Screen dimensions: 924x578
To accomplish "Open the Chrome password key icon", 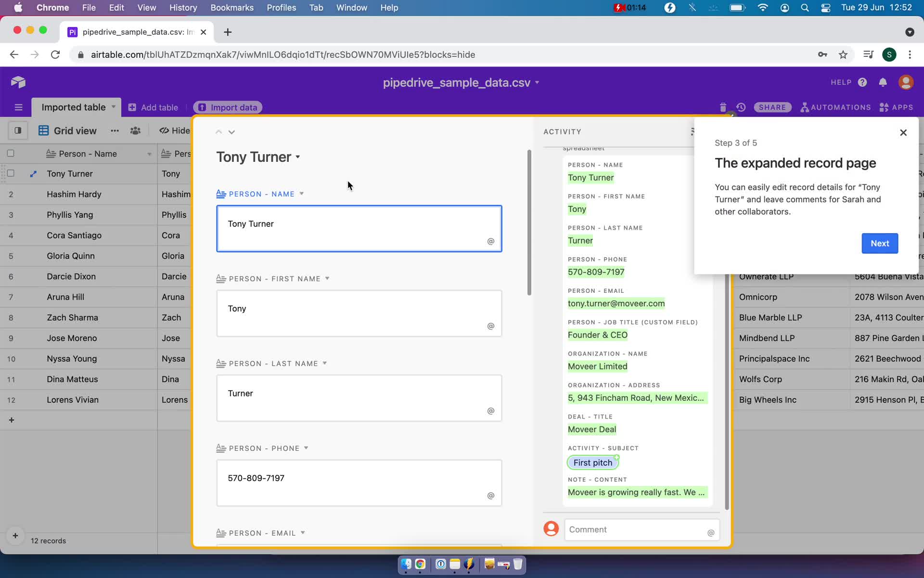I will point(822,54).
